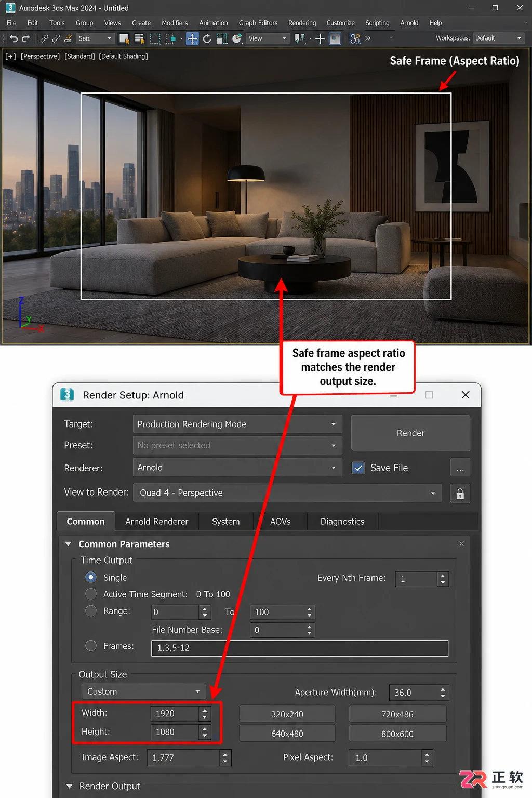The image size is (532, 798).
Task: Open the Rendering menu
Action: pyautogui.click(x=302, y=23)
